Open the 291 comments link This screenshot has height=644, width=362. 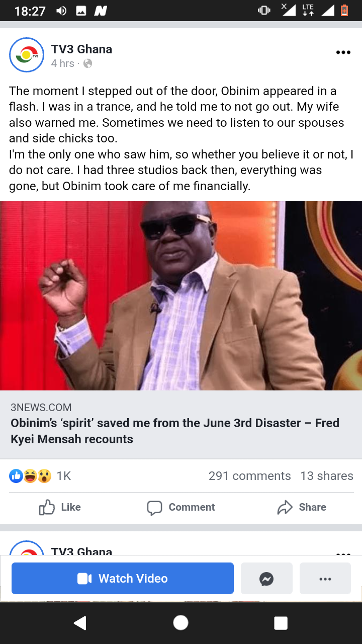(x=249, y=476)
